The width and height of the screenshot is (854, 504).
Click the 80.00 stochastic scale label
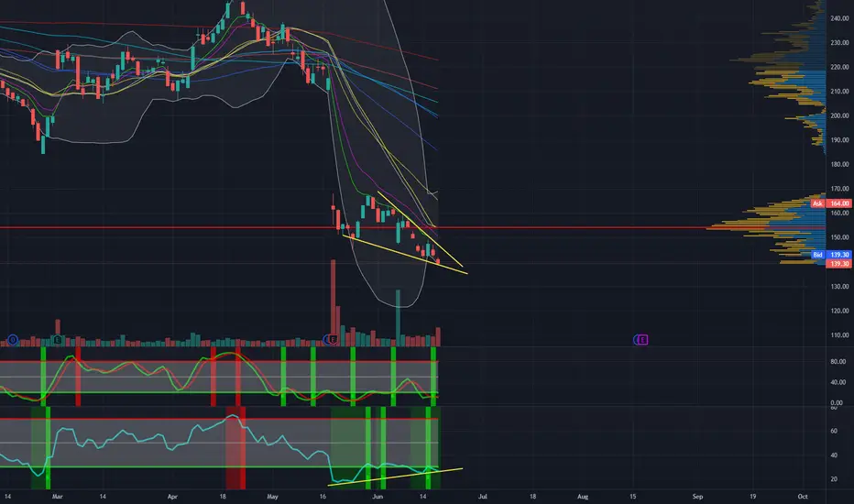(x=838, y=361)
